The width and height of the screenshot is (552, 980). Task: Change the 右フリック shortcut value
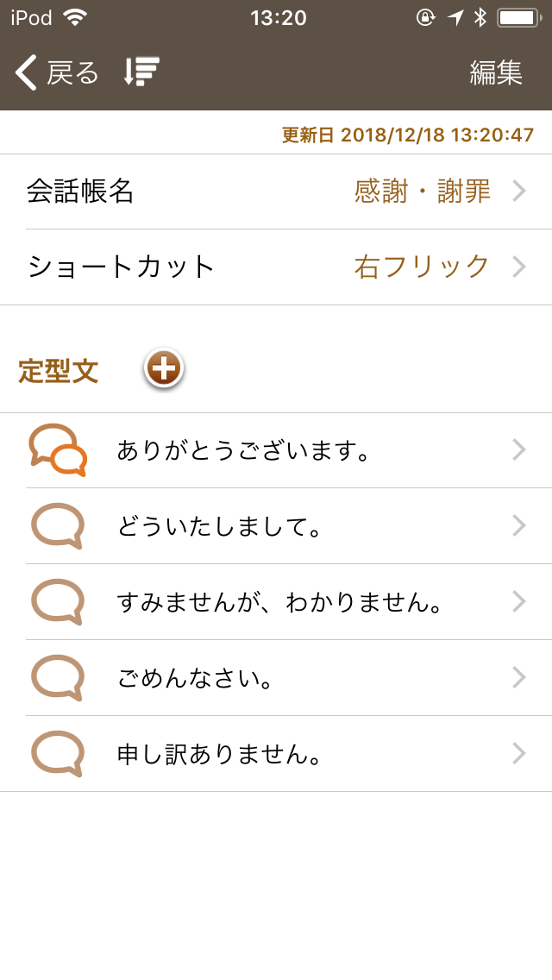[422, 267]
